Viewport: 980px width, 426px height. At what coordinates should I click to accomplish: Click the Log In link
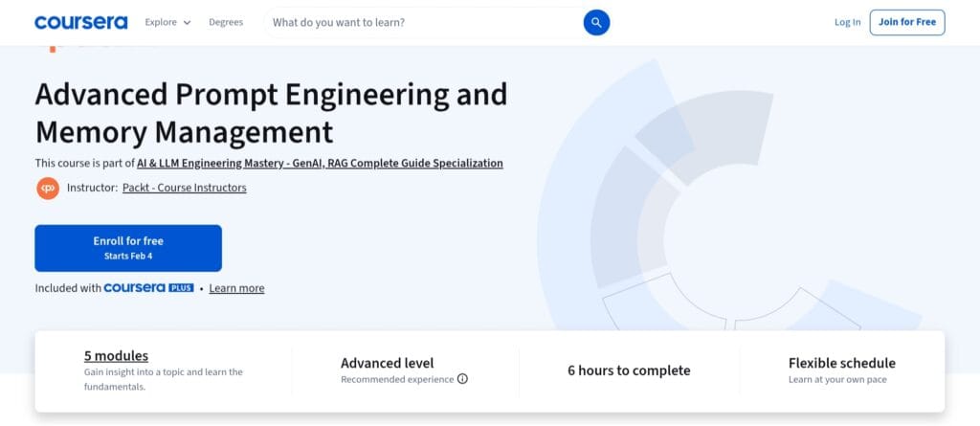pyautogui.click(x=848, y=23)
